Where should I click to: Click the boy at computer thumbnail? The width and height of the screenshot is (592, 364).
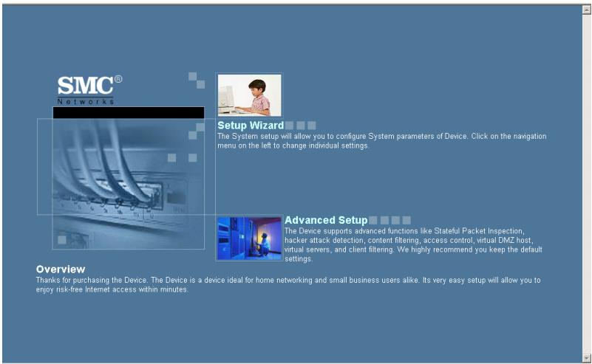click(x=250, y=95)
